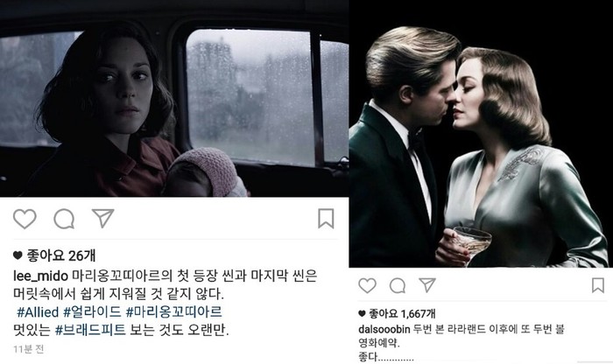The height and width of the screenshot is (364, 613).
Task: Open the rainy car window photo
Action: coord(174,98)
